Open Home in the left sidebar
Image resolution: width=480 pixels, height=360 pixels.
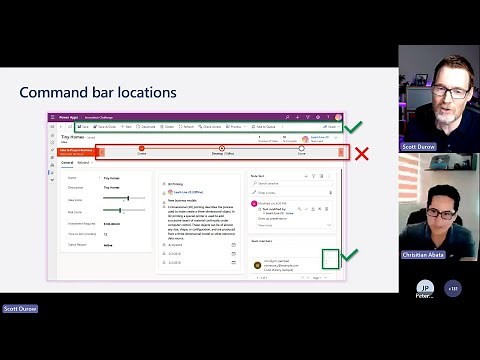[x=52, y=135]
